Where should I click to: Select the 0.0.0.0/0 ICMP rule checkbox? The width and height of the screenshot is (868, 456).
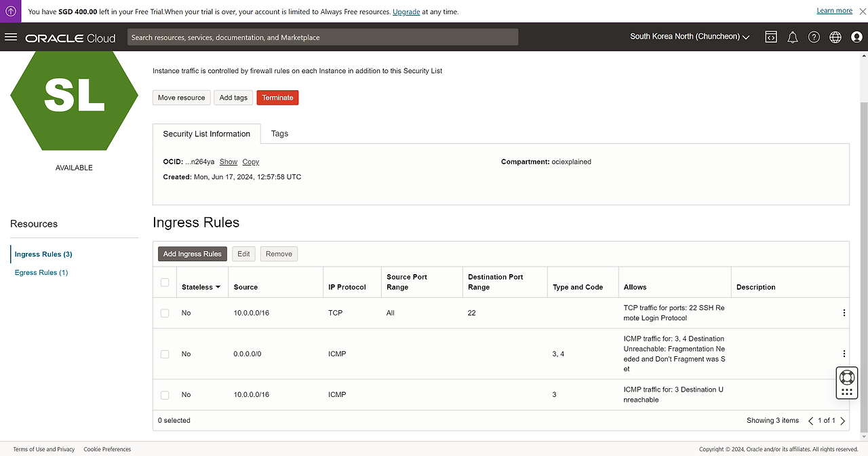165,354
